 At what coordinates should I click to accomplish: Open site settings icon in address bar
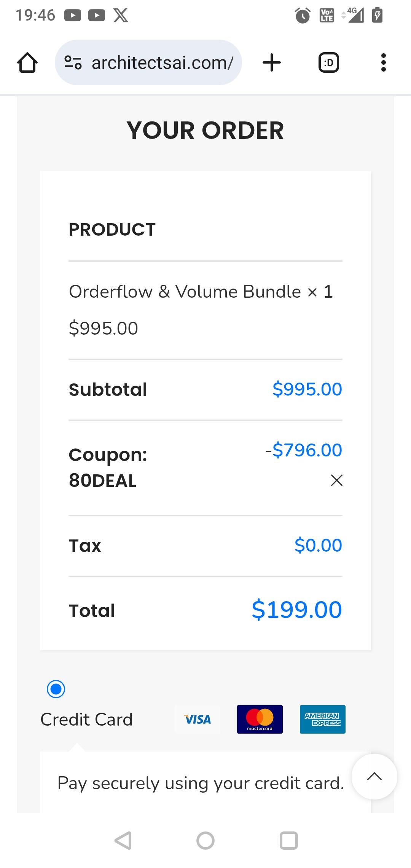click(x=73, y=63)
